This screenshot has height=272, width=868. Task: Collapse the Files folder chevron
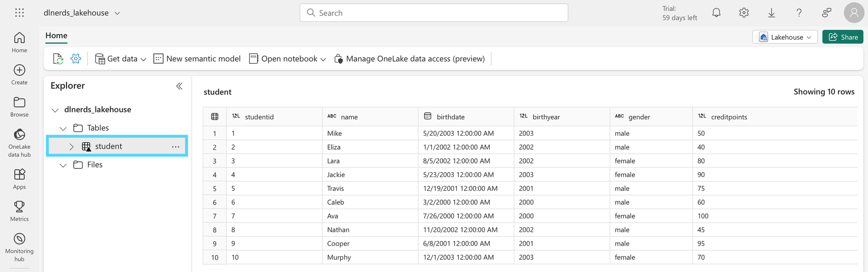[63, 165]
